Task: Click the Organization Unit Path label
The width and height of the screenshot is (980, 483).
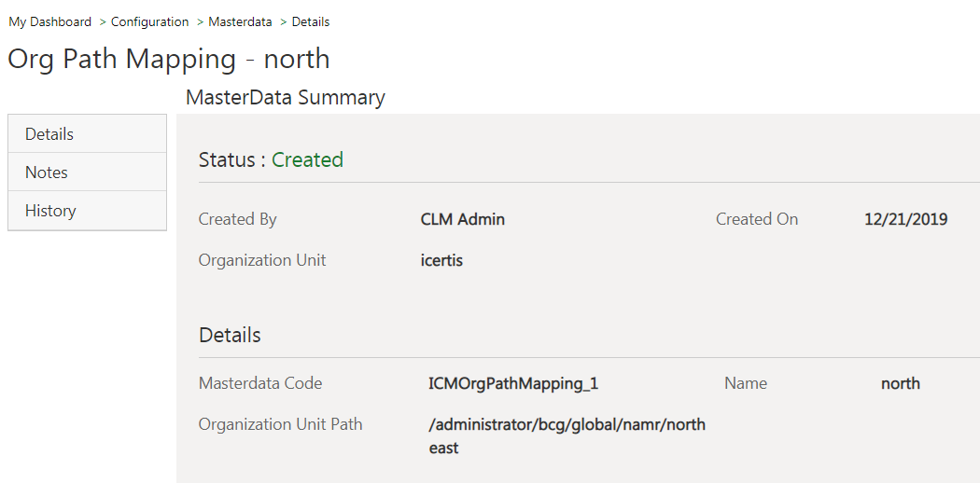Action: click(x=280, y=424)
